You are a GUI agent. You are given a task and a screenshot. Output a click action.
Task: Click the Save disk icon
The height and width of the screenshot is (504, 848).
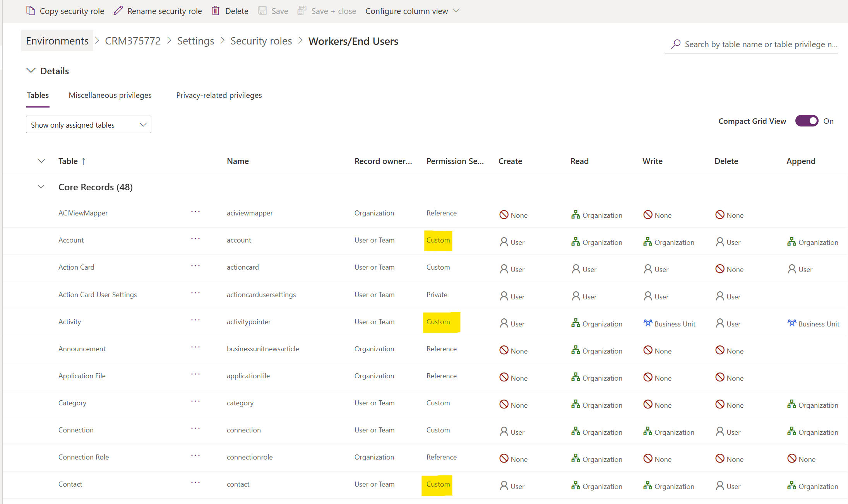263,10
